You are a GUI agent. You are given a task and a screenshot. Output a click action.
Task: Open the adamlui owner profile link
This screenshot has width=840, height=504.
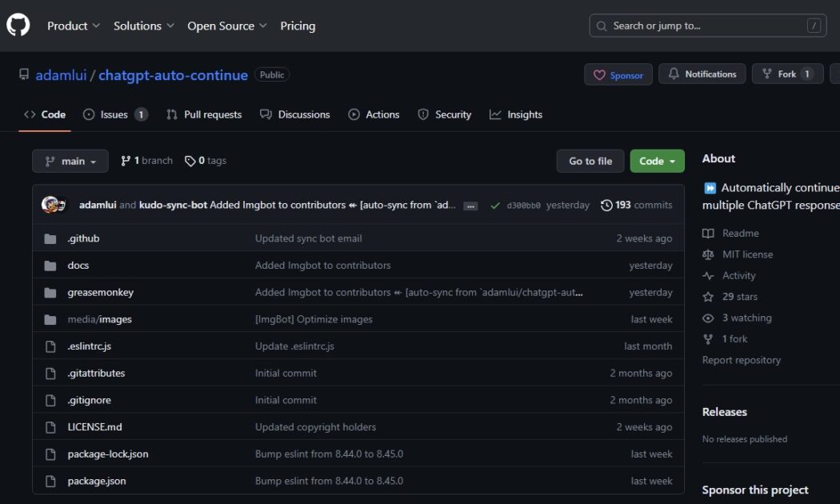[61, 75]
